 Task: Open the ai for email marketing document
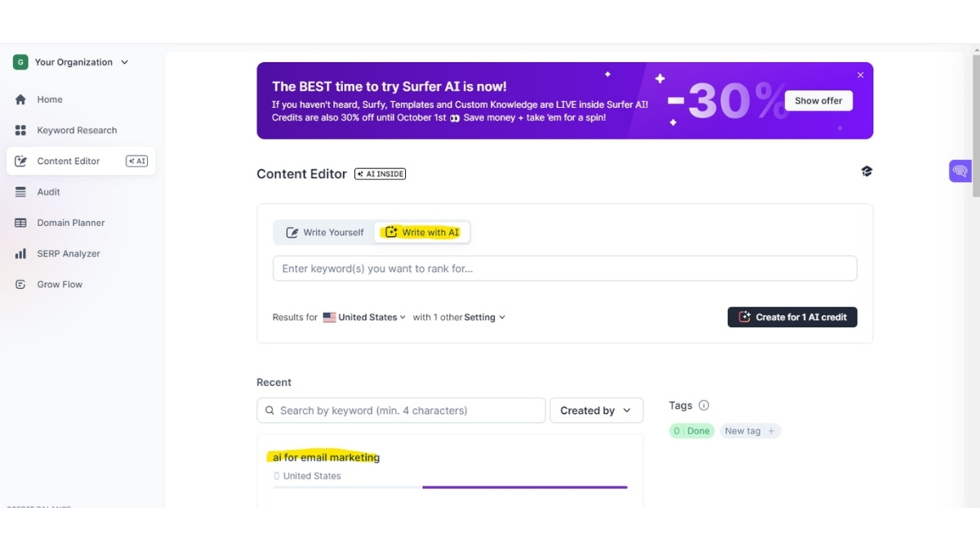click(325, 457)
